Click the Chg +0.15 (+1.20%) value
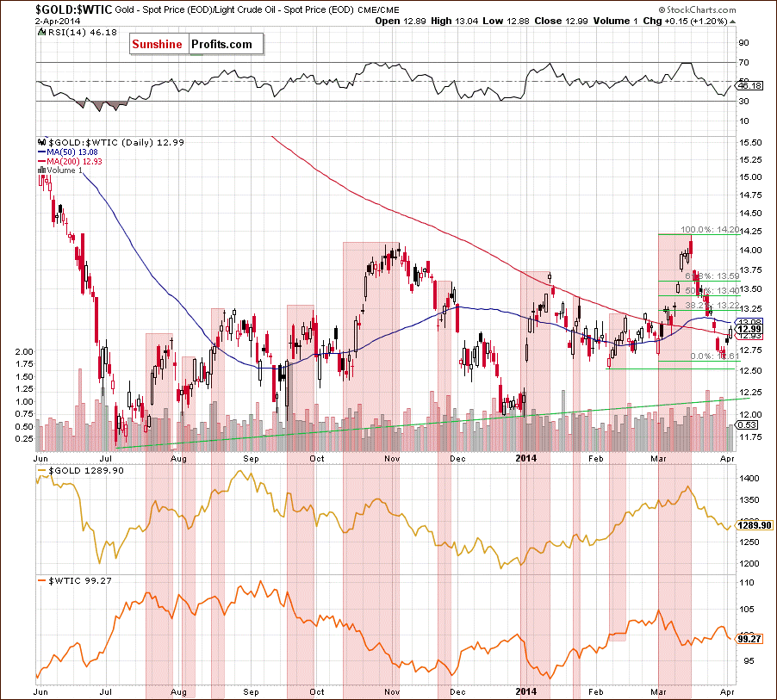The image size is (777, 700). pos(686,22)
